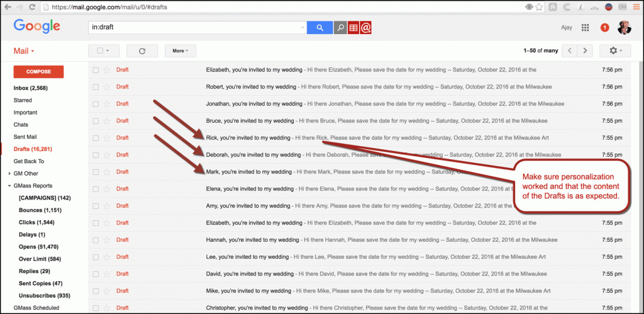Viewport: 644px width, 314px height.
Task: Check the box for Rick's draft
Action: pyautogui.click(x=96, y=138)
